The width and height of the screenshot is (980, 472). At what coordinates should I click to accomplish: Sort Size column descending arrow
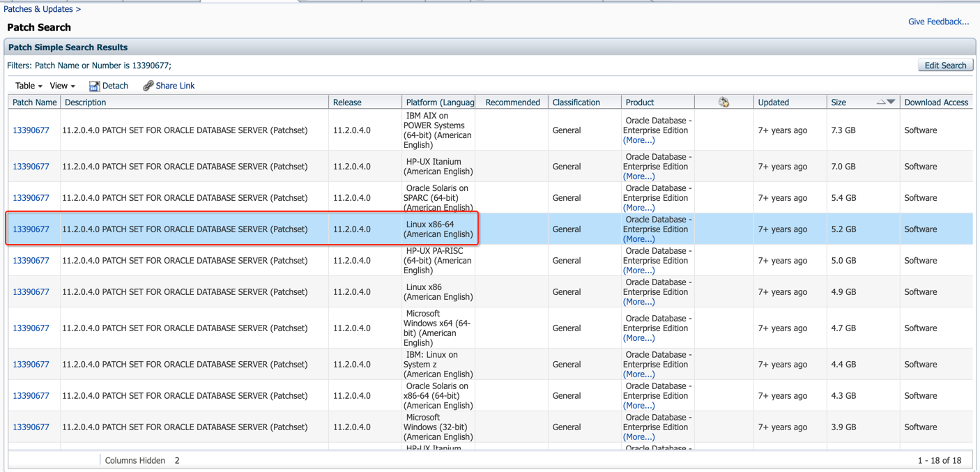[x=891, y=102]
